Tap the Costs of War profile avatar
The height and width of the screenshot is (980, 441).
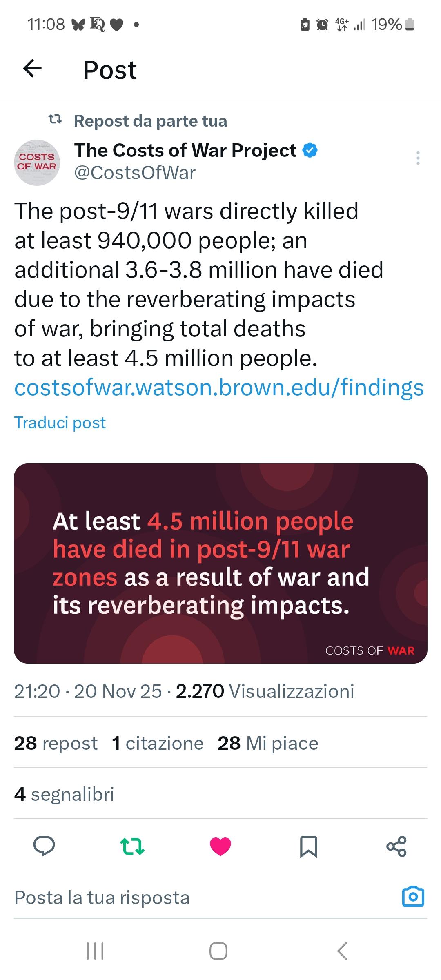click(37, 162)
